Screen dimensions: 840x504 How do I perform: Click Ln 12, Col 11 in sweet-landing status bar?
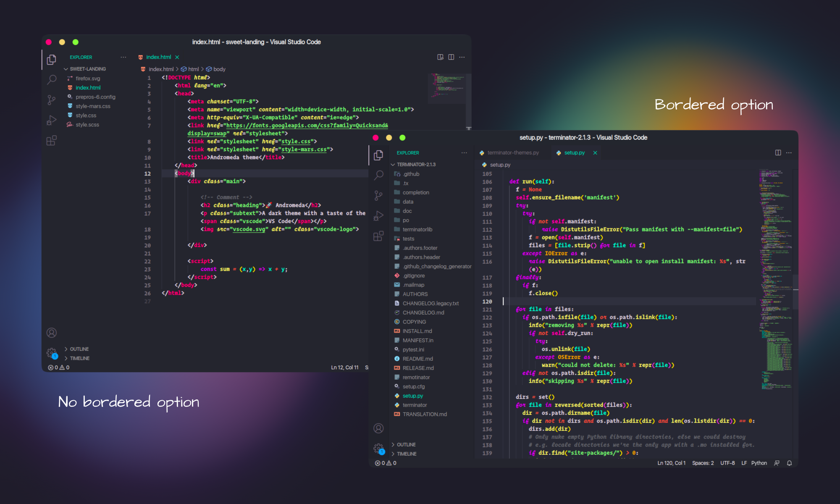344,367
